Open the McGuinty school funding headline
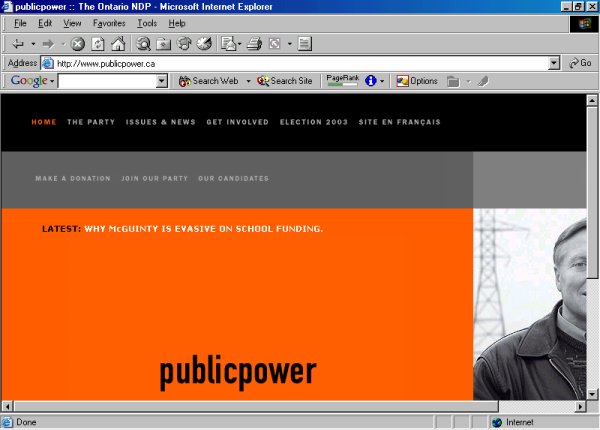This screenshot has height=430, width=600. (204, 229)
